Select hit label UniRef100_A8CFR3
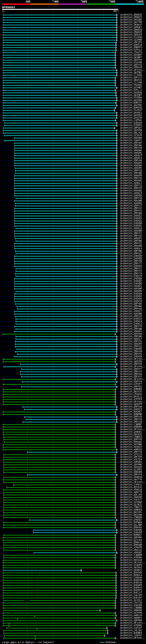 point(131,60)
